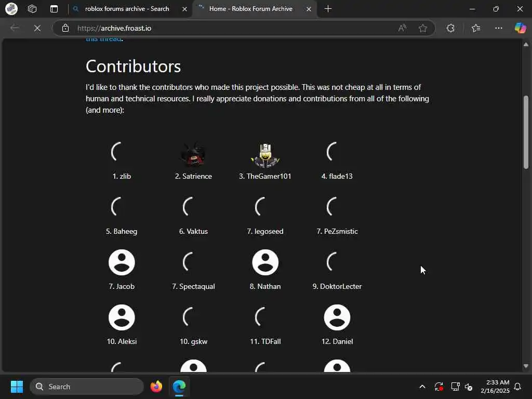Click the loading avatar above zlib
Image resolution: width=532 pixels, height=399 pixels.
coord(117,152)
